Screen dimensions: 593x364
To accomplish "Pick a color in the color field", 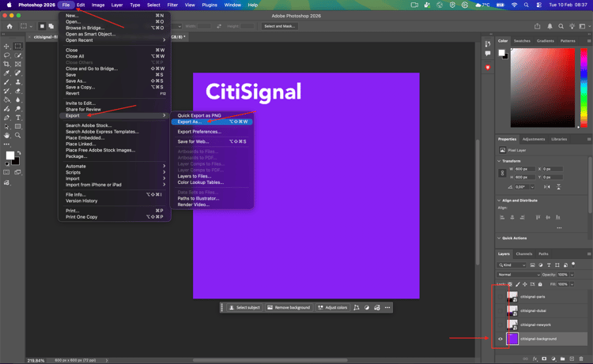I will 542,88.
